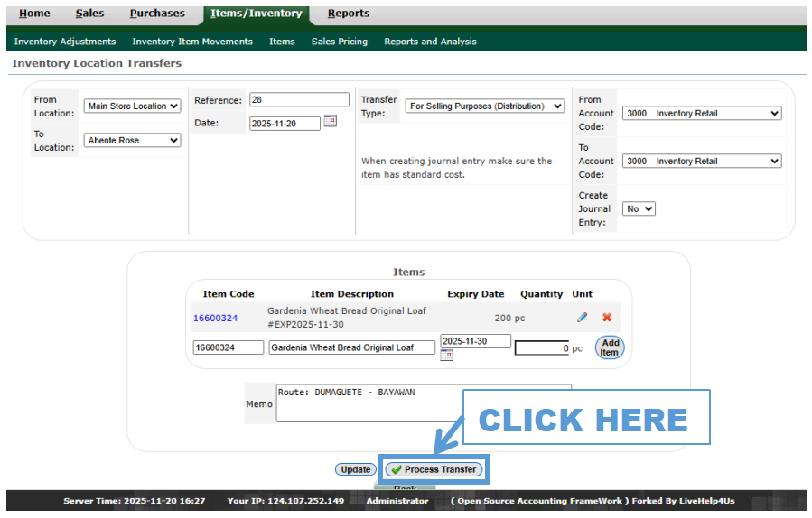This screenshot has height=518, width=812.
Task: Open the From Location dropdown
Action: click(x=133, y=106)
